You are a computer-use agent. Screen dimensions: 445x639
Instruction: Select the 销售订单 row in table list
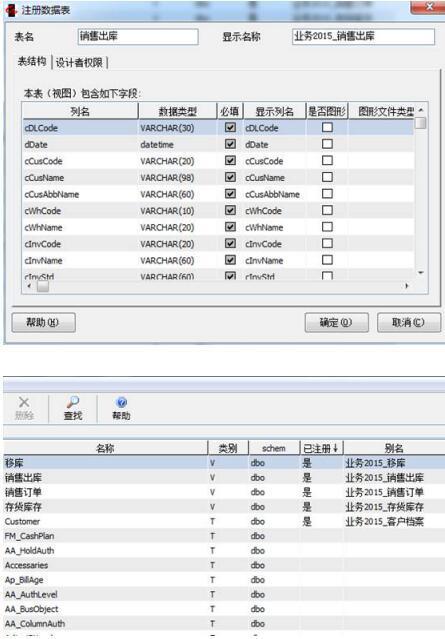(x=222, y=492)
